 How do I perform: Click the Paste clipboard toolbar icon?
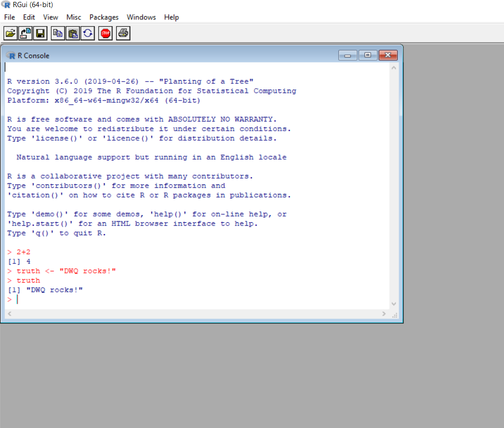click(73, 33)
